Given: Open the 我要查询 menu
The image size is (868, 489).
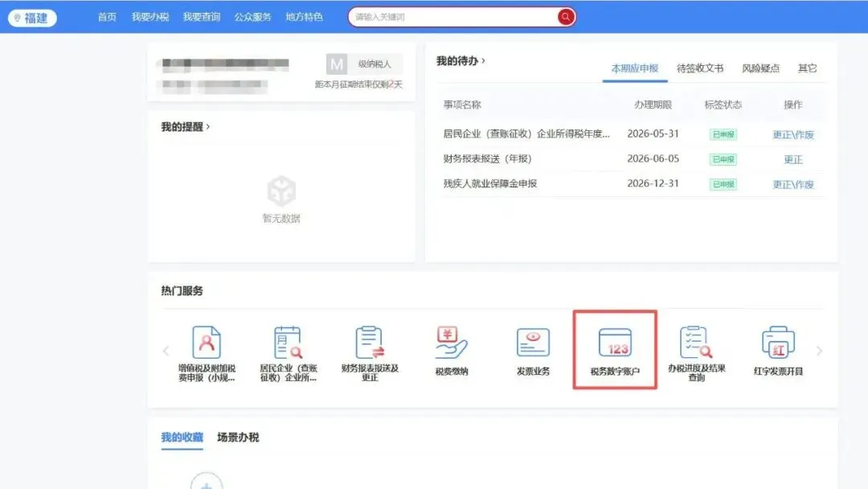Looking at the screenshot, I should point(202,17).
